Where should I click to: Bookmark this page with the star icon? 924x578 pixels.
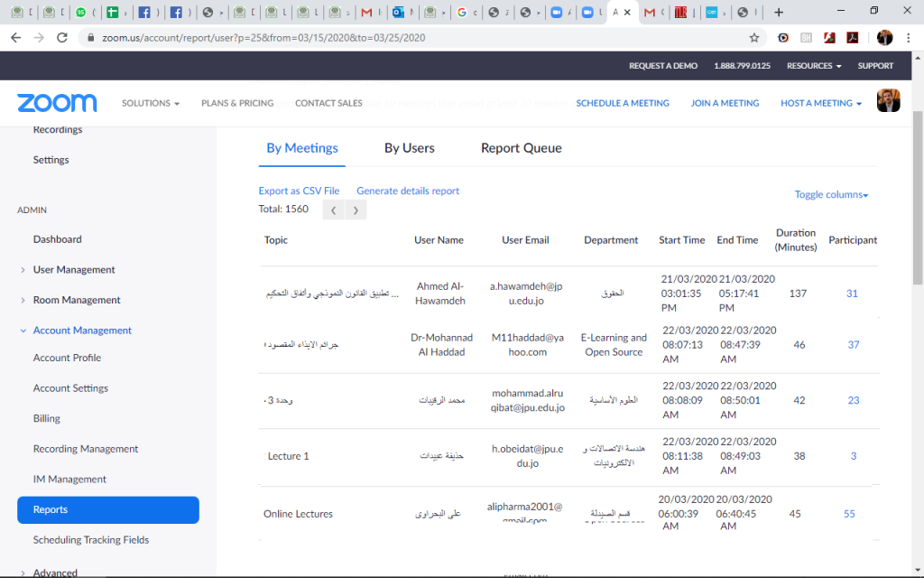tap(754, 38)
